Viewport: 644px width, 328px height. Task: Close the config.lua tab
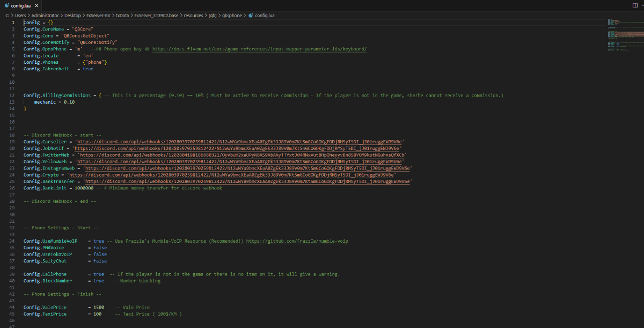click(x=38, y=5)
